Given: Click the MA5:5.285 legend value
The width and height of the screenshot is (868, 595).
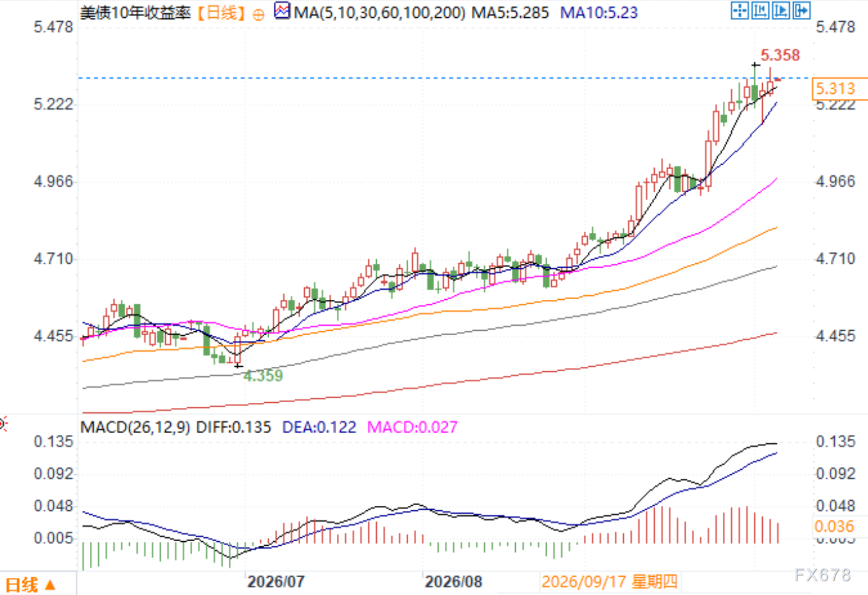Looking at the screenshot, I should [x=510, y=13].
